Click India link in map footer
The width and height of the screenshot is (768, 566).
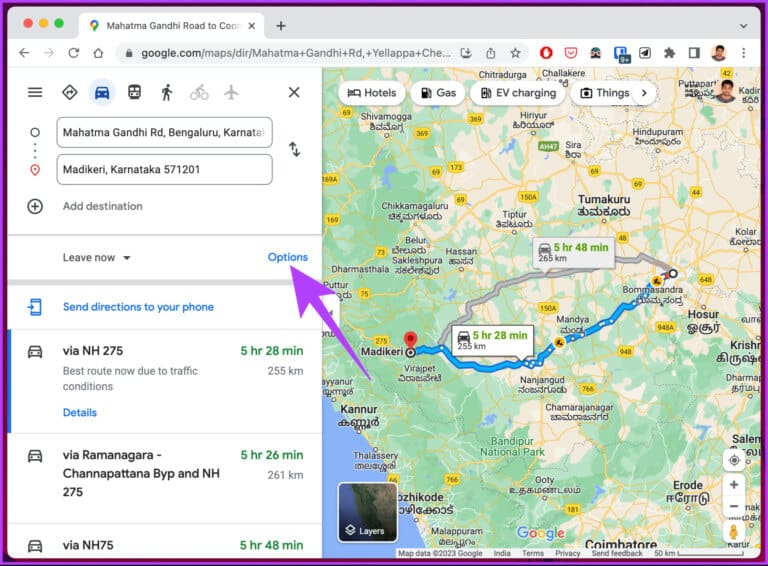pos(502,553)
